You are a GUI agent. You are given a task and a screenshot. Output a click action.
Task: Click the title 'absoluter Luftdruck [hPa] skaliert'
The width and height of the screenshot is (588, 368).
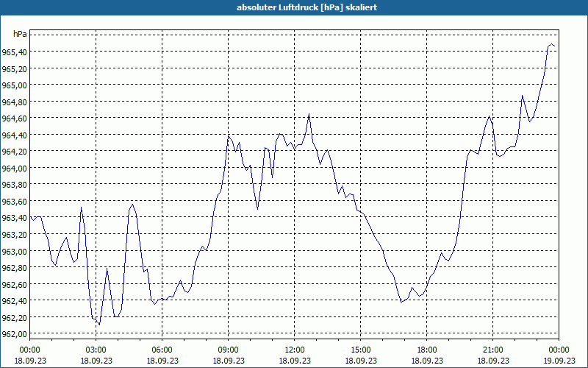[x=306, y=7]
